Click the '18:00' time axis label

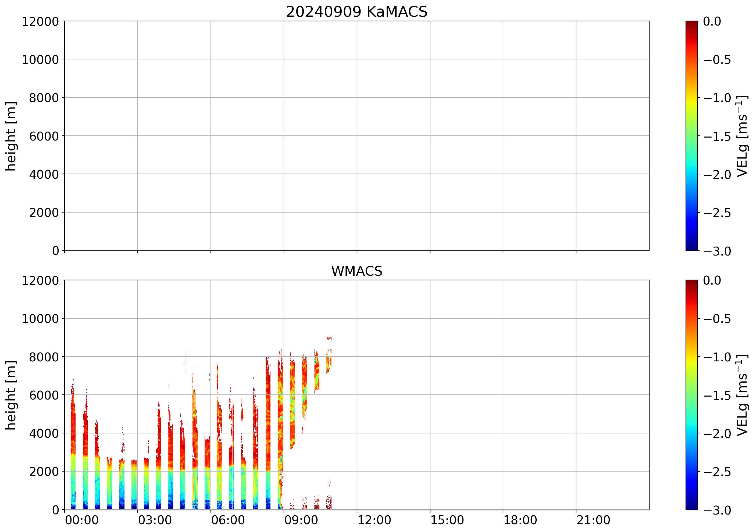point(520,520)
